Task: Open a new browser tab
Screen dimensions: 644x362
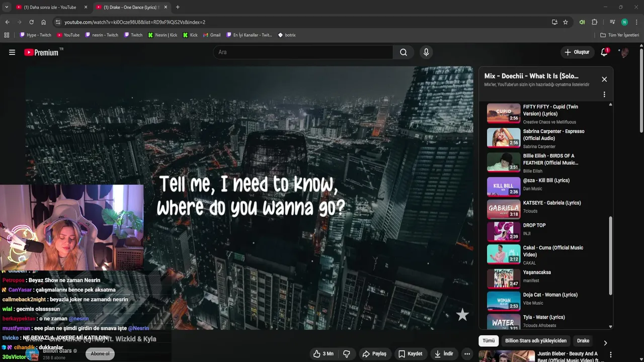Action: tap(178, 7)
